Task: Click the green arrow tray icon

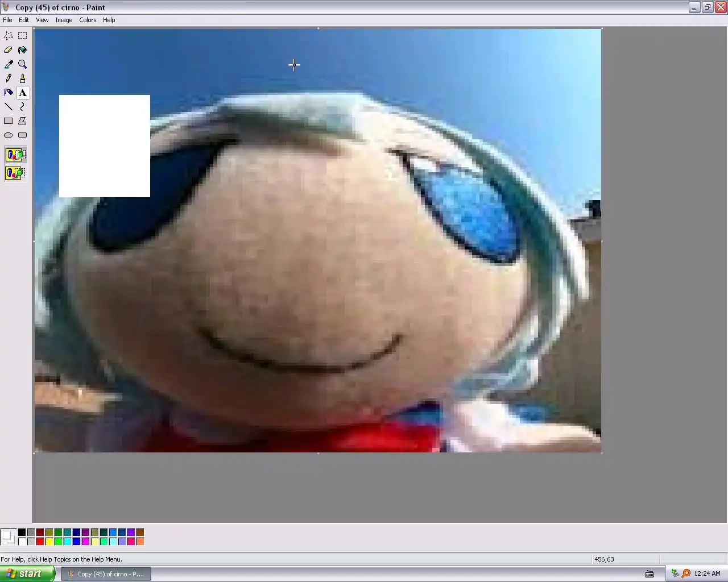Action: (675, 573)
